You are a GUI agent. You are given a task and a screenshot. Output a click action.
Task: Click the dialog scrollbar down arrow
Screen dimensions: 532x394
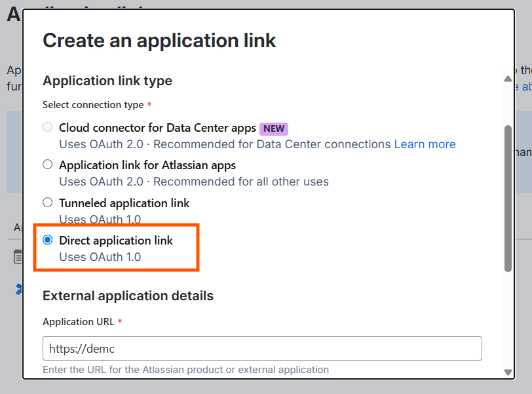click(x=508, y=372)
